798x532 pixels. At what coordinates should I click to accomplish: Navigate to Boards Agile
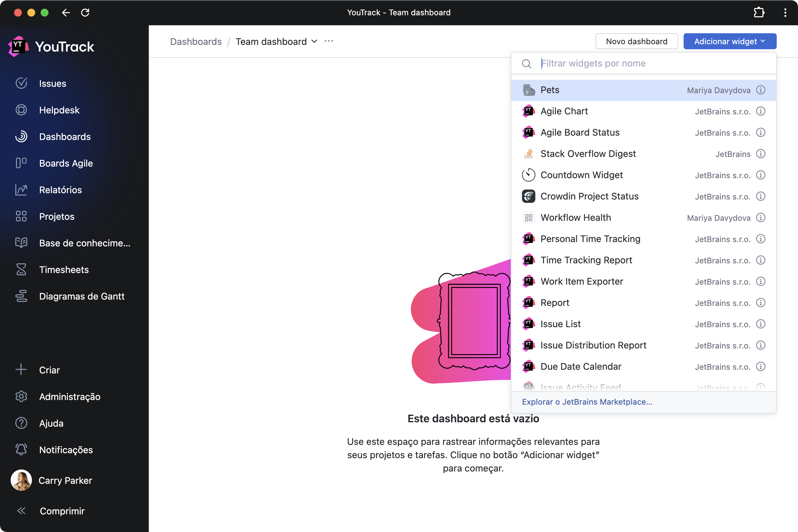pos(66,163)
